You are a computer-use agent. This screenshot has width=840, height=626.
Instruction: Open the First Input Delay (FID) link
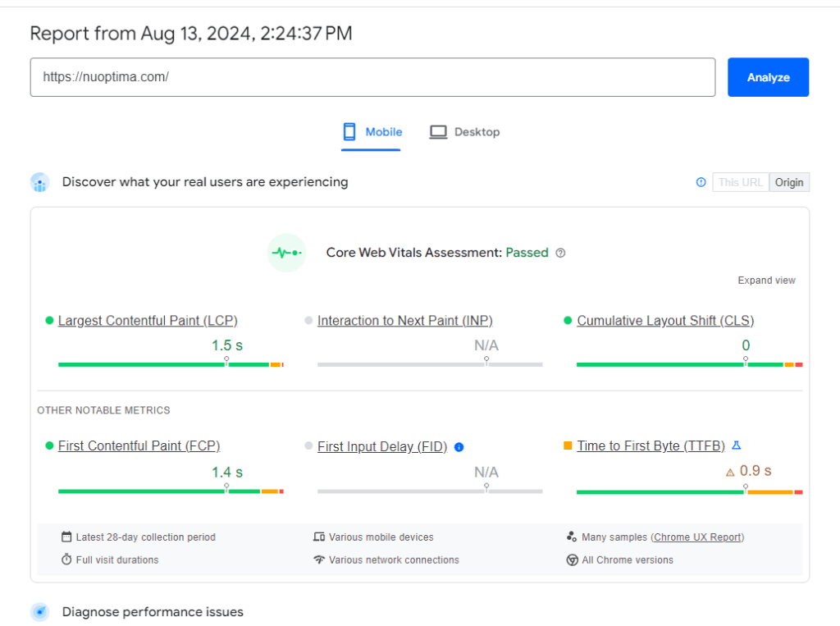coord(382,446)
